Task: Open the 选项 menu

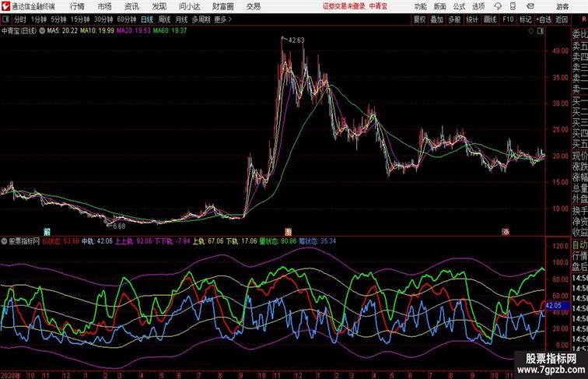Action: pyautogui.click(x=478, y=6)
